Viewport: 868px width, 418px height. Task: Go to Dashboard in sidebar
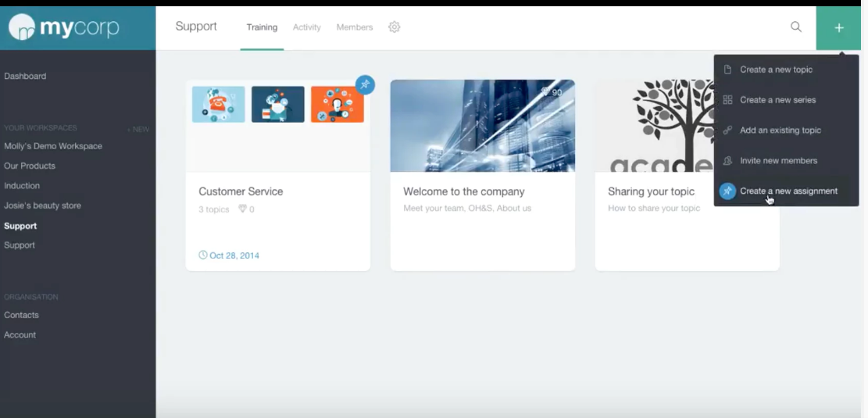tap(25, 76)
